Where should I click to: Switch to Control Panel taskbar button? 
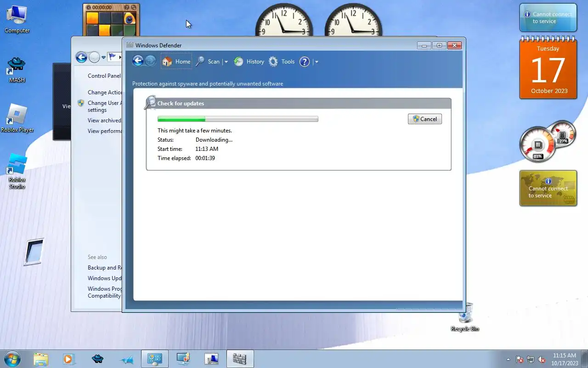click(154, 359)
